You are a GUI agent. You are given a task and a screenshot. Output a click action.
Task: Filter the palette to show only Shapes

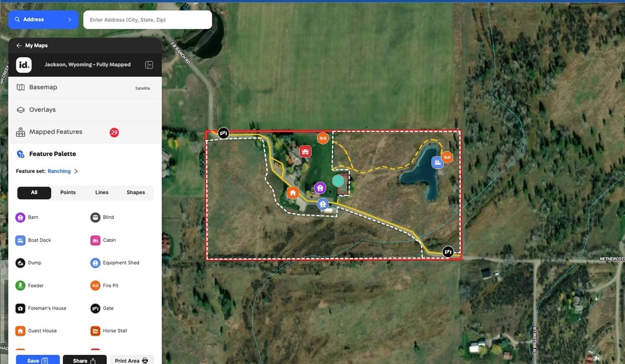135,192
